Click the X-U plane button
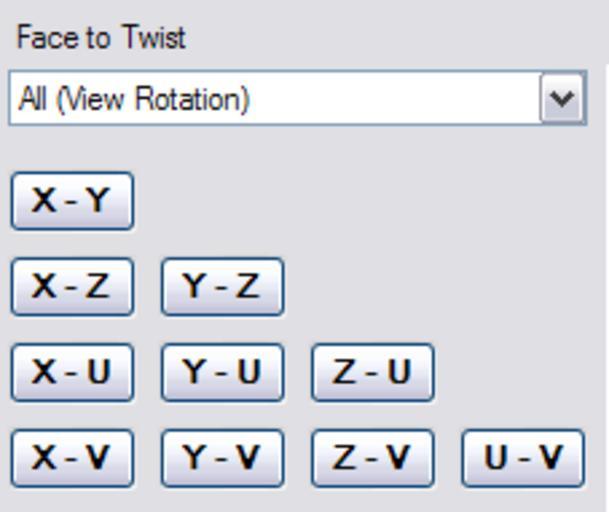Viewport: 609px width, 512px height. [72, 373]
